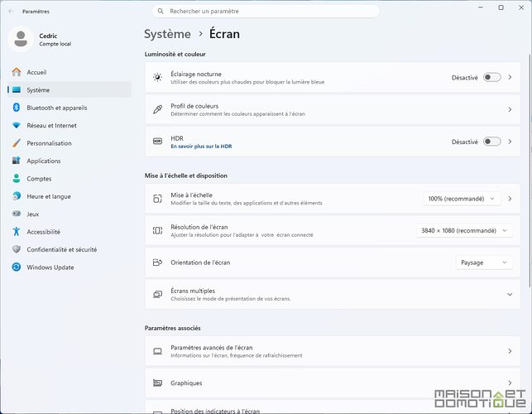This screenshot has height=414, width=532.
Task: Click the HDR badge icon
Action: click(x=157, y=142)
